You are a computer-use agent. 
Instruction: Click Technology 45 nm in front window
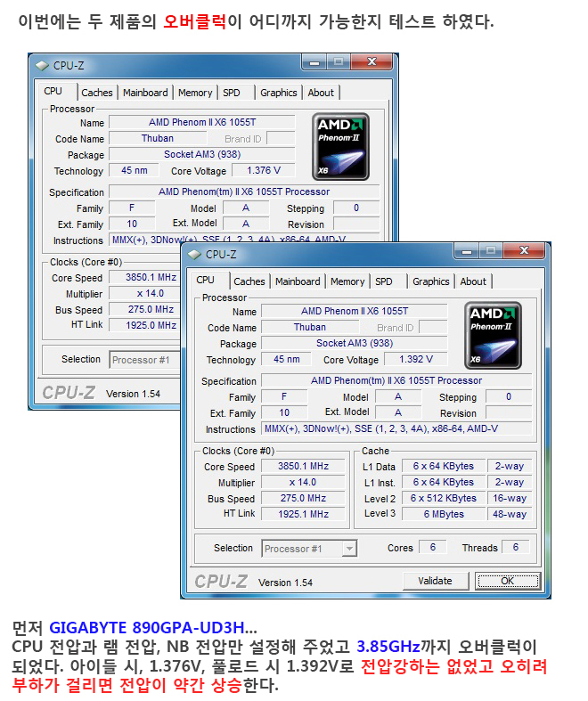coord(287,360)
